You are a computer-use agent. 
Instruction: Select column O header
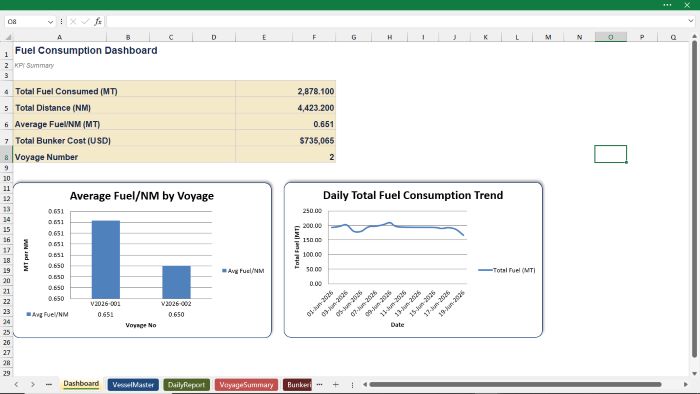tap(610, 37)
